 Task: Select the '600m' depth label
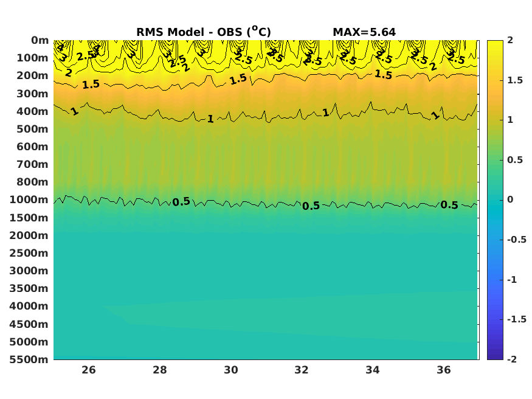pyautogui.click(x=33, y=147)
